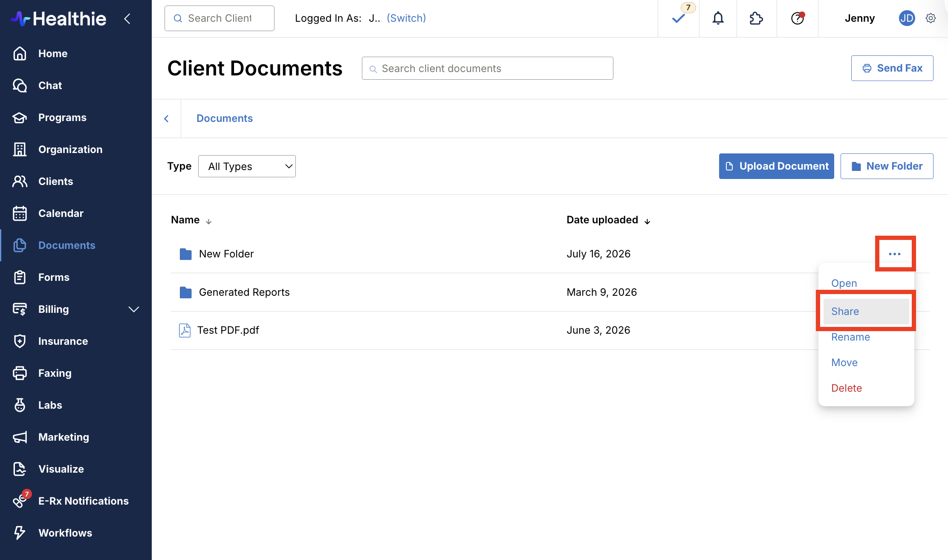Viewport: 948px width, 560px height.
Task: Focus the Search Client field
Action: point(220,18)
